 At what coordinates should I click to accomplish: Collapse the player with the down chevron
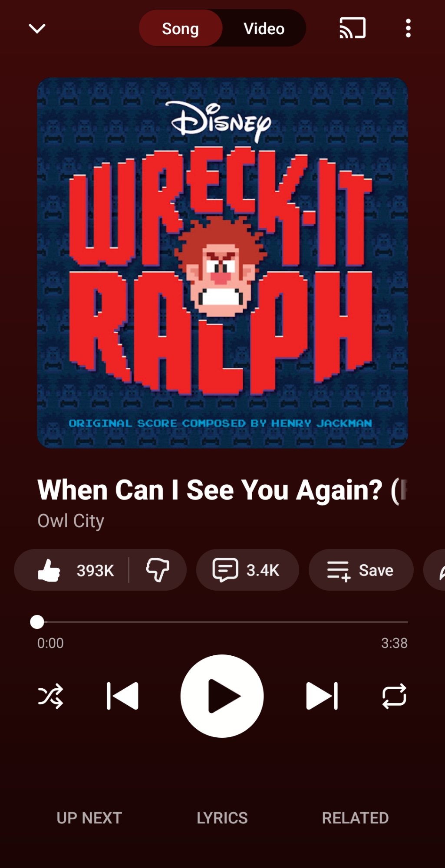tap(37, 29)
